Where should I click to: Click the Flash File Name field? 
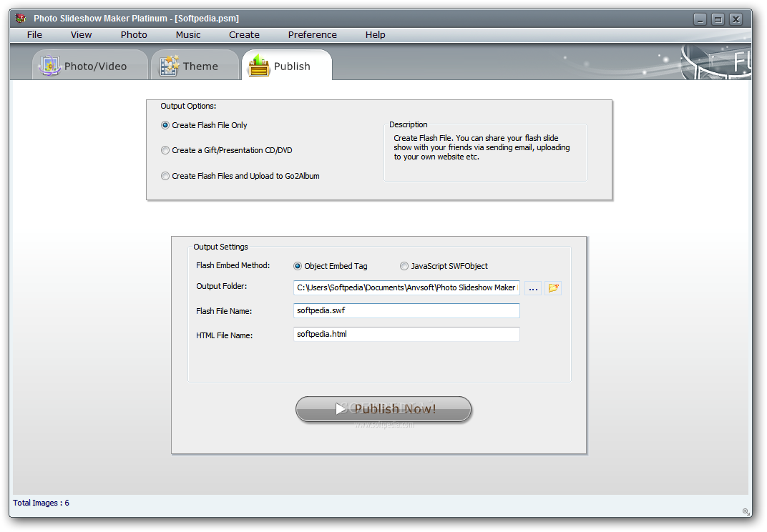(x=406, y=310)
